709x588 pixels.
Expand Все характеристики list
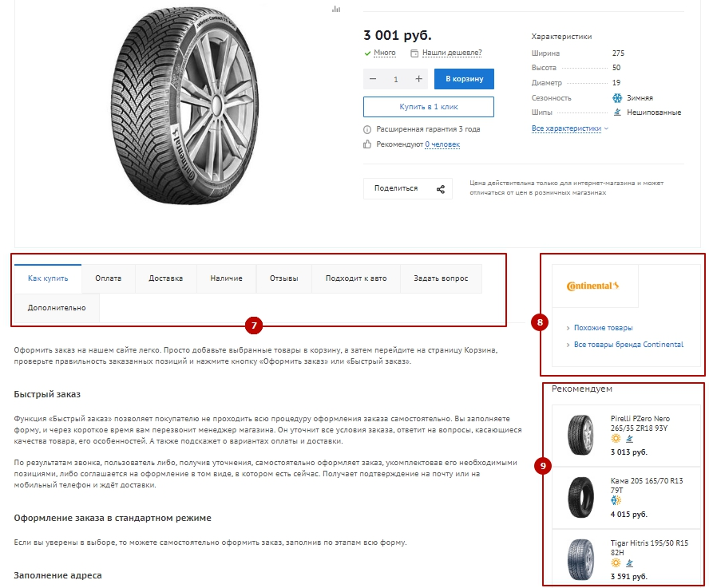point(570,128)
